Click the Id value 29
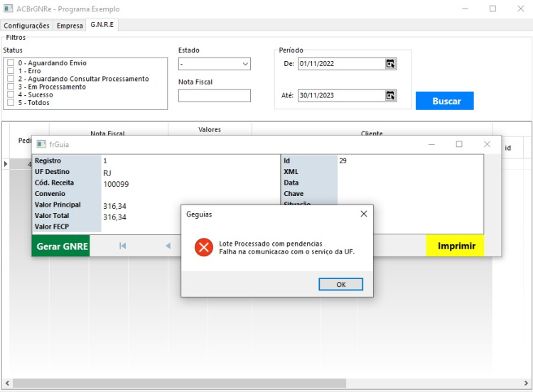The width and height of the screenshot is (533, 392). tap(343, 160)
